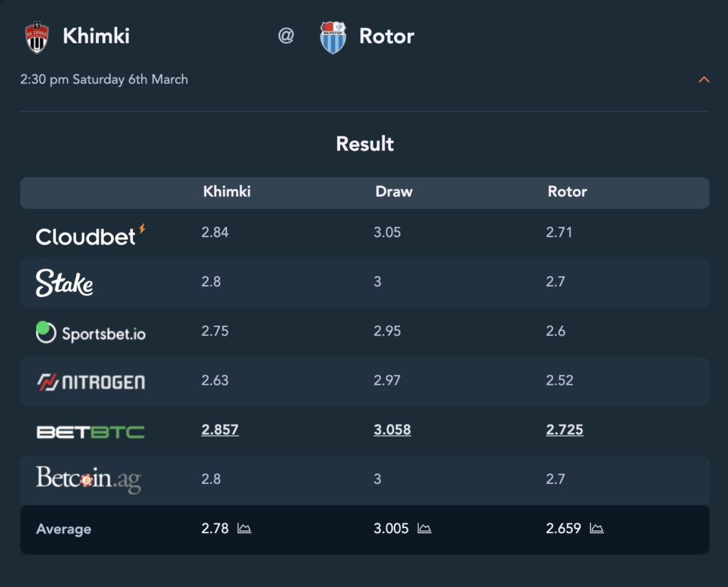Viewport: 728px width, 587px height.
Task: Click the Rotor column header
Action: [x=567, y=192]
